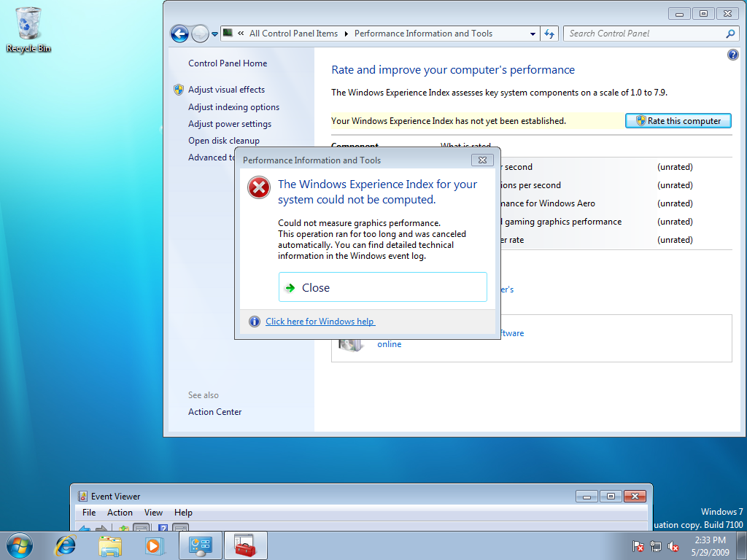Screen dimensions: 747x560
Task: Click the Show desktop strip beside the clock
Action: pos(741,545)
